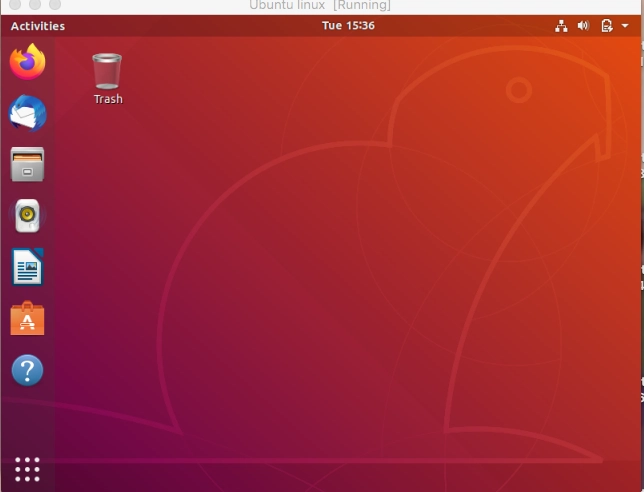Open the Files manager in the dock

[27, 164]
